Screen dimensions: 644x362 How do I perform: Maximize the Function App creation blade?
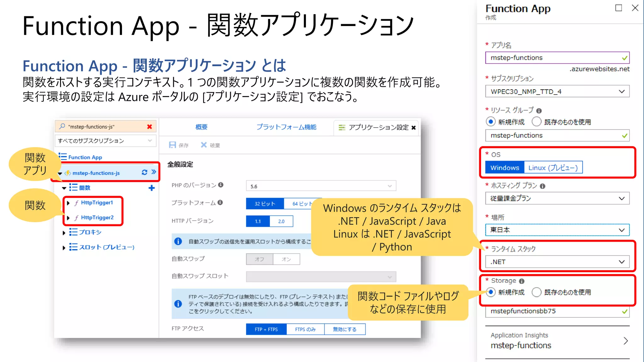point(619,8)
